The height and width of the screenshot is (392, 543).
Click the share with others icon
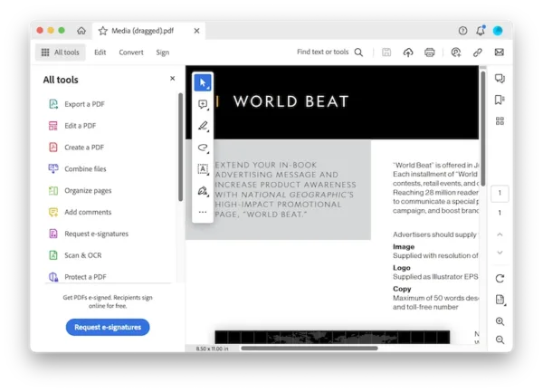pyautogui.click(x=456, y=53)
